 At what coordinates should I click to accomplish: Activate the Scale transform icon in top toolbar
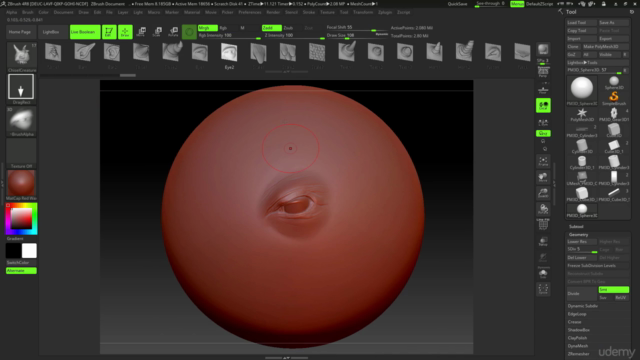(x=157, y=32)
